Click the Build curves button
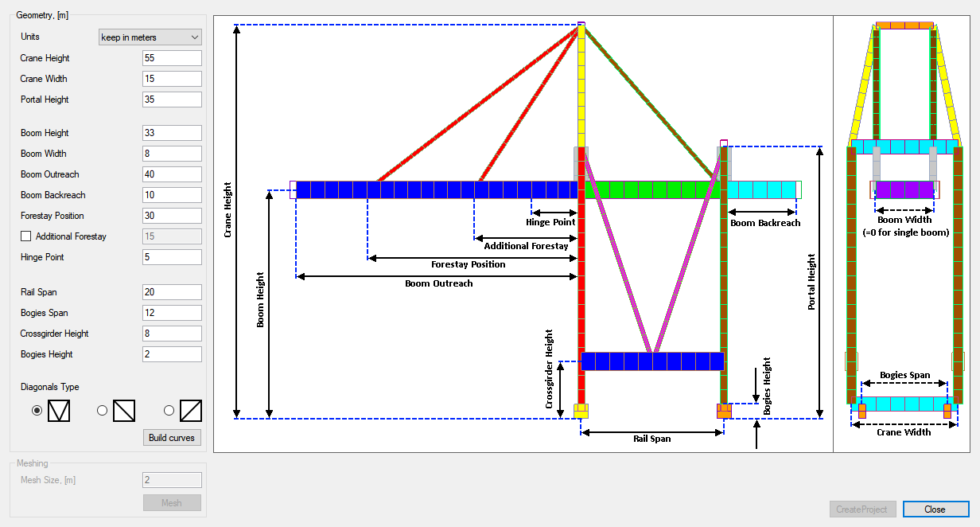Screen dimensions: 980x527 pos(172,437)
